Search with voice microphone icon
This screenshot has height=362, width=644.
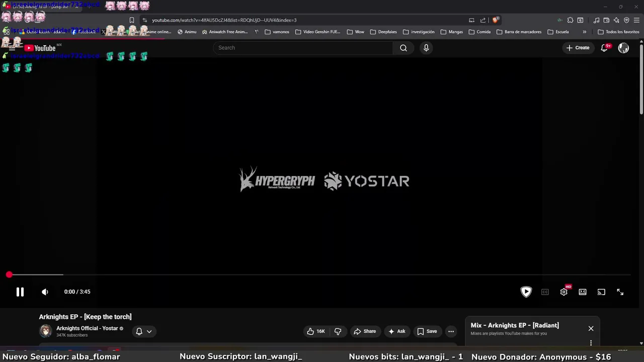(426, 48)
